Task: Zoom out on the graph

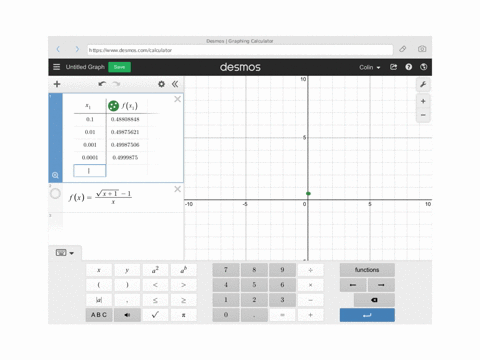Action: click(423, 115)
